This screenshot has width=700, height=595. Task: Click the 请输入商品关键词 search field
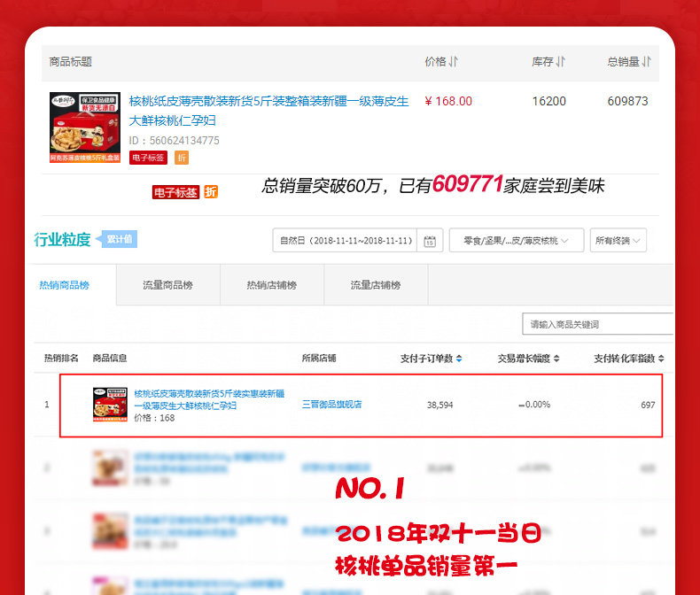coord(598,324)
